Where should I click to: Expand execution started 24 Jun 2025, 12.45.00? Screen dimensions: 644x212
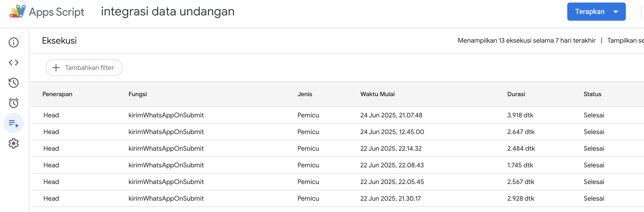point(392,132)
